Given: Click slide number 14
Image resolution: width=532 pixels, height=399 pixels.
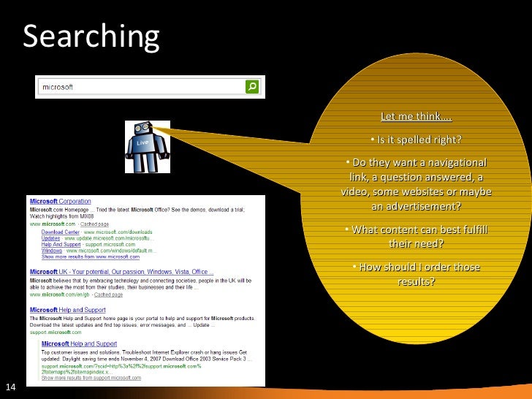Looking at the screenshot, I should [10, 387].
